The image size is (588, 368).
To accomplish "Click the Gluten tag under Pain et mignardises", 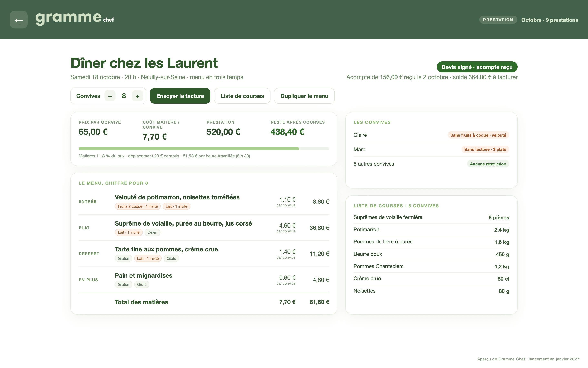I will (x=124, y=285).
